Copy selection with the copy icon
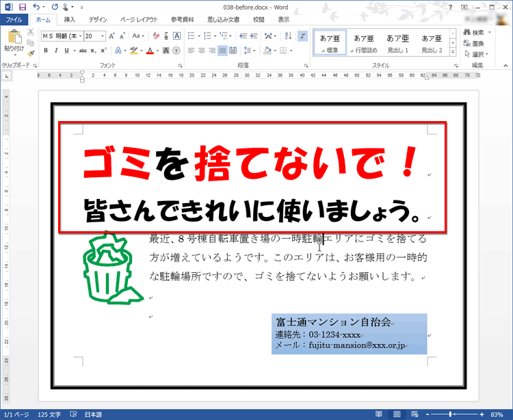The height and width of the screenshot is (420, 513). 30,43
